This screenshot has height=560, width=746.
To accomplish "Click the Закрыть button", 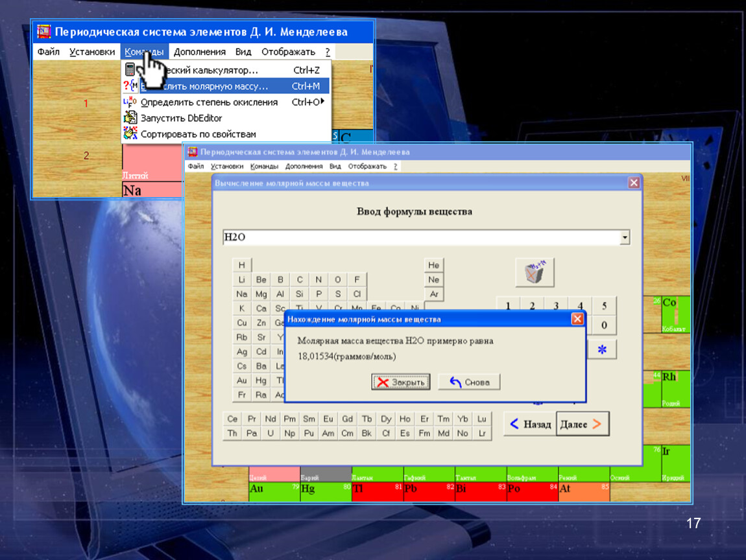I will 401,382.
